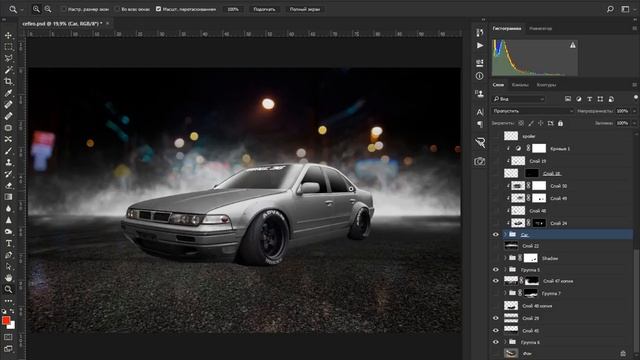Viewport: 640px width, 360px height.
Task: Select the Magic Wand tool
Action: [x=8, y=70]
